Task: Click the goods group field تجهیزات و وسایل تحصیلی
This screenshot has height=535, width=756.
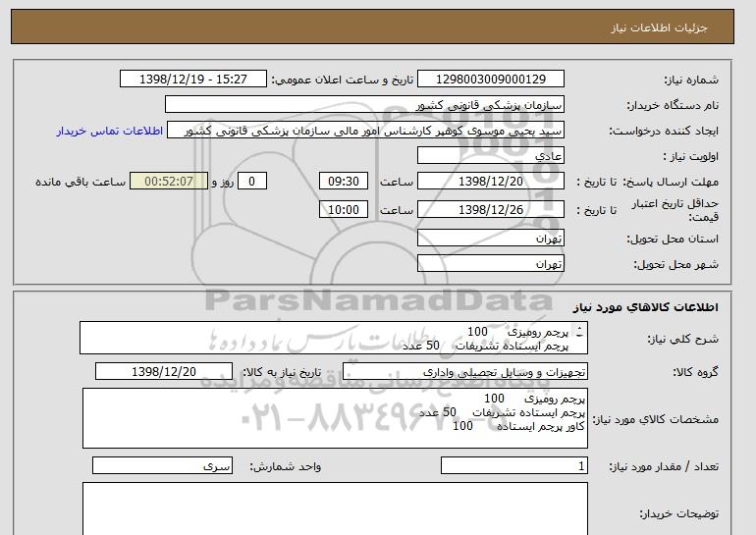Action: 464,372
